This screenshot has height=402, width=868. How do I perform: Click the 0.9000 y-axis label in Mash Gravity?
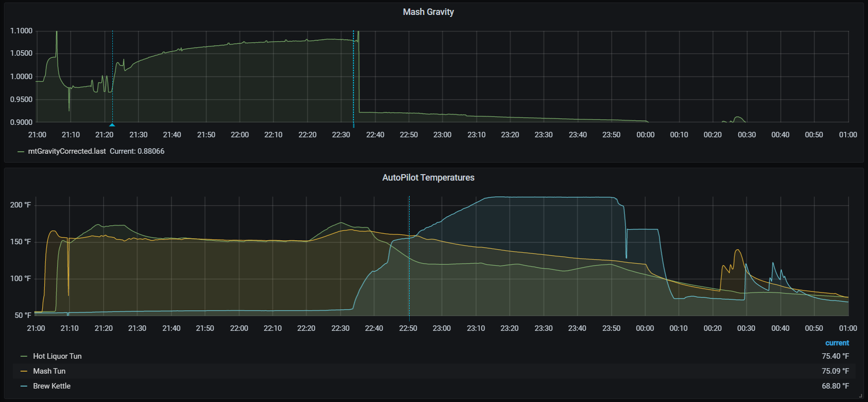coord(21,122)
